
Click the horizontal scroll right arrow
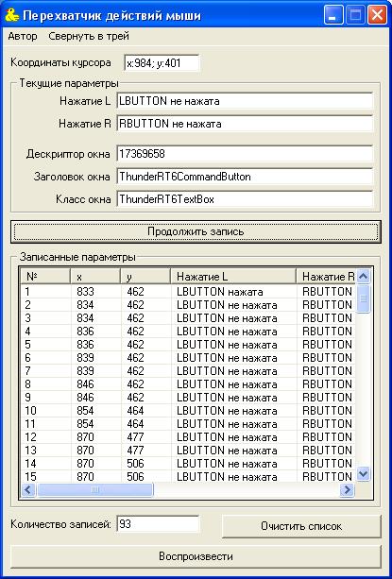(347, 489)
